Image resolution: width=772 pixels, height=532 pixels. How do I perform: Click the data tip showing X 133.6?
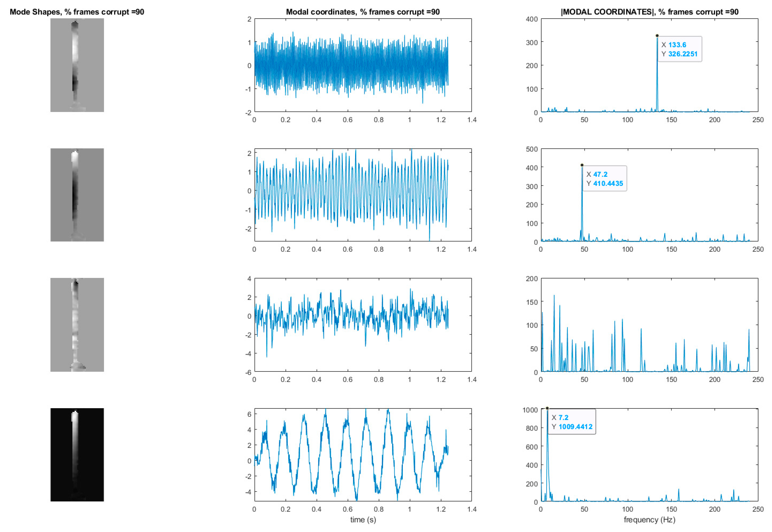point(680,49)
